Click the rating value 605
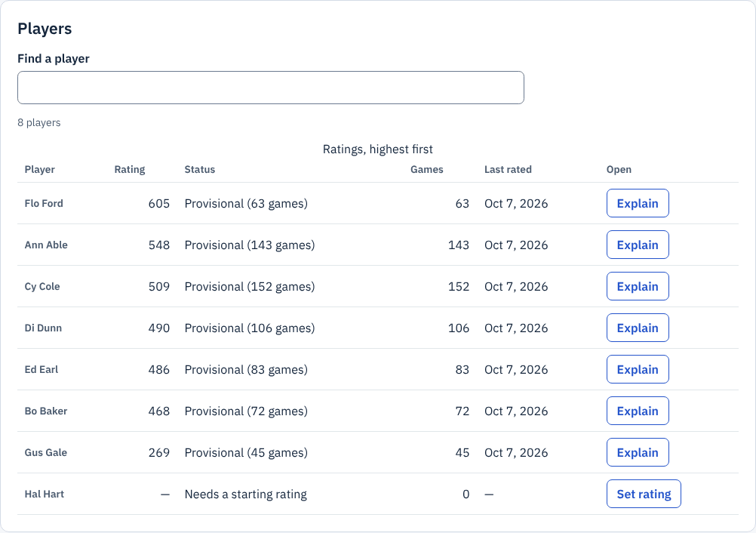This screenshot has height=533, width=756. (x=159, y=204)
